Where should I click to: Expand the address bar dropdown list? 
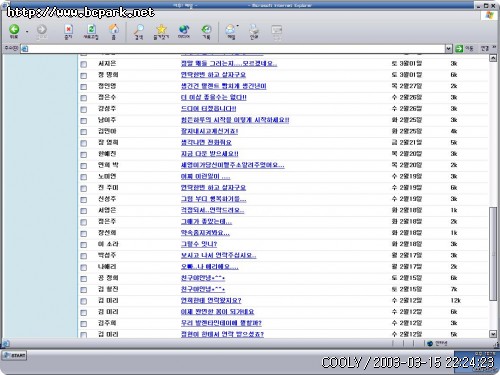tap(449, 49)
